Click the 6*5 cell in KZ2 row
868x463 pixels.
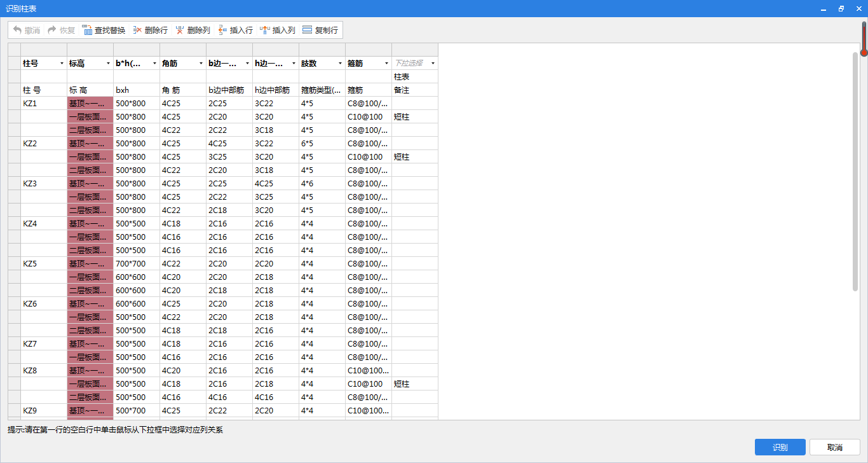pyautogui.click(x=322, y=143)
